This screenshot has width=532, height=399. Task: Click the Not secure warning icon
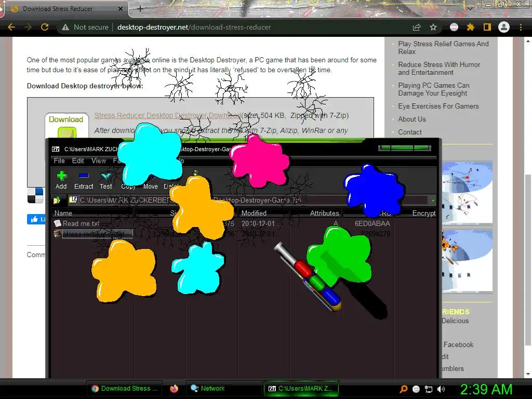(65, 27)
